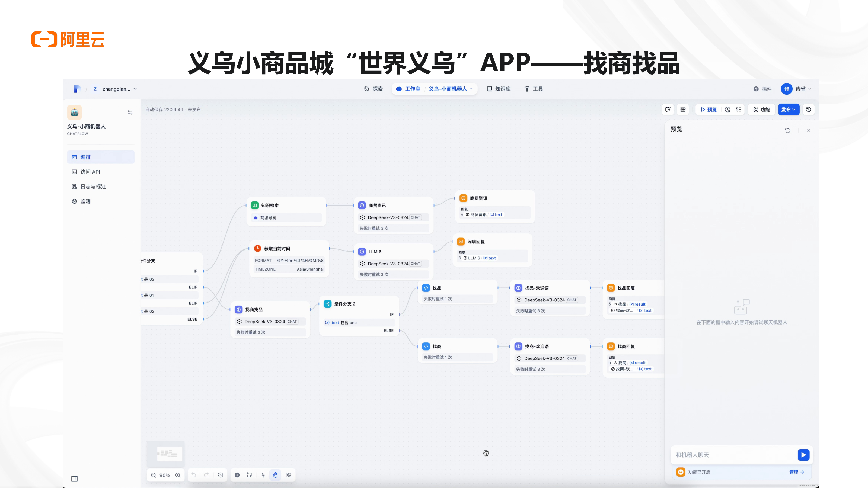Click the 管理 link in the features bar
This screenshot has width=868, height=488.
coord(797,472)
